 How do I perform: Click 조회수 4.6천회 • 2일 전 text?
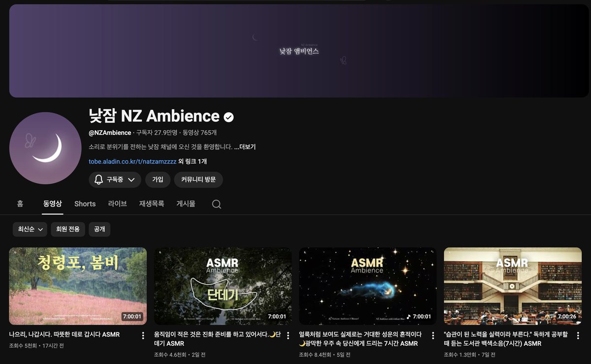click(x=180, y=355)
